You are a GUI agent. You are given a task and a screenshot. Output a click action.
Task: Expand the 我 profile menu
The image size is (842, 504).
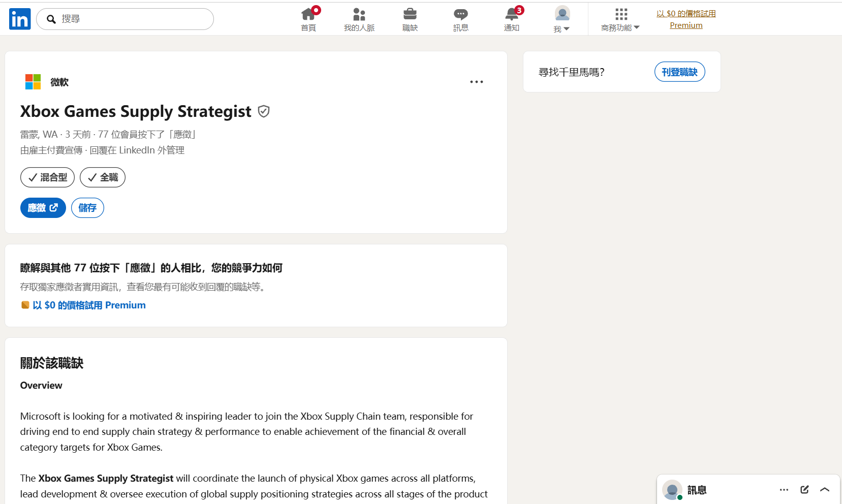point(562,19)
